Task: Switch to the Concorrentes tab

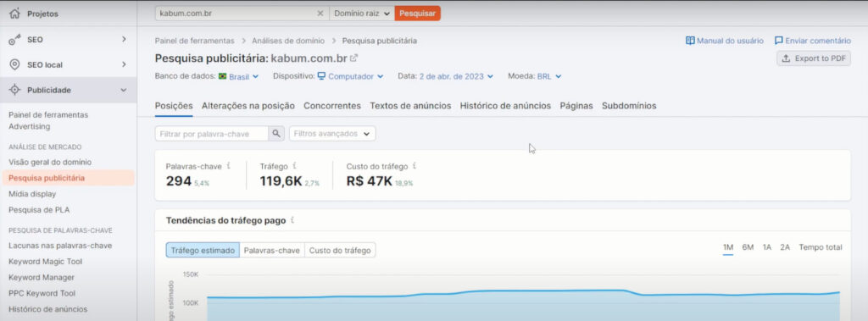Action: pos(332,106)
